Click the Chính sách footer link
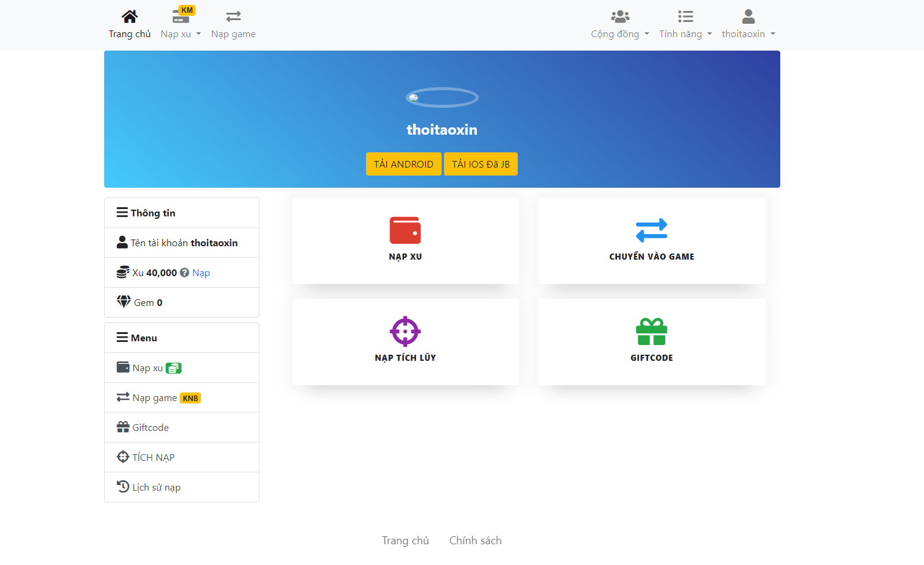 point(476,541)
